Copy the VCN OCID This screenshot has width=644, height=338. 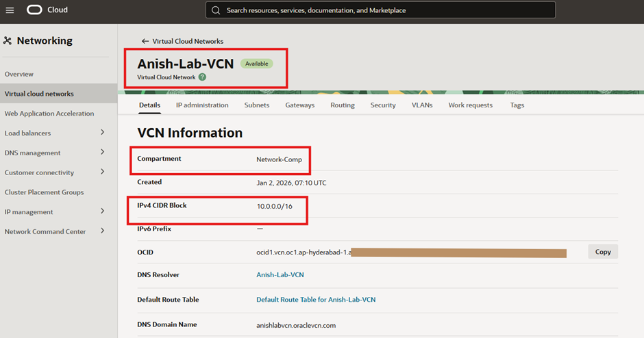coord(603,252)
